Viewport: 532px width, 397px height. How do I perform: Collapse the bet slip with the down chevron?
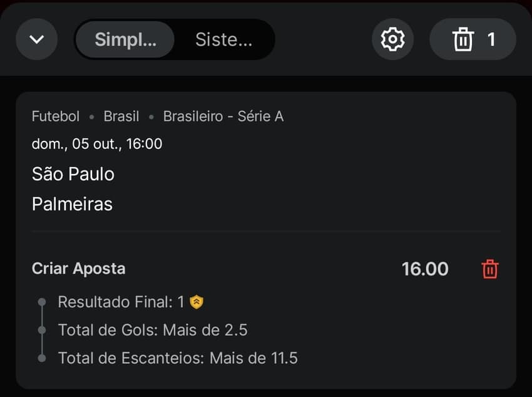[36, 39]
